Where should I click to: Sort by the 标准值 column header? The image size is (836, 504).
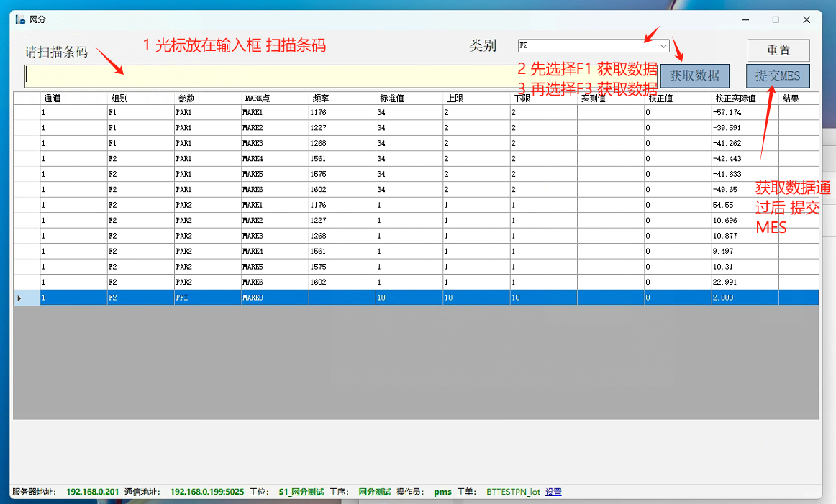tap(409, 98)
